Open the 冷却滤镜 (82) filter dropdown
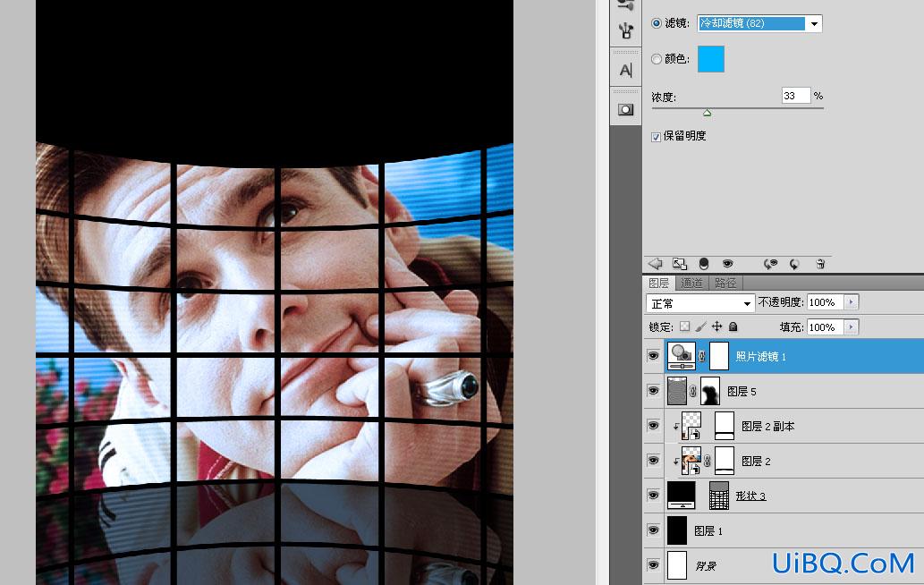Image resolution: width=924 pixels, height=585 pixels. (759, 23)
